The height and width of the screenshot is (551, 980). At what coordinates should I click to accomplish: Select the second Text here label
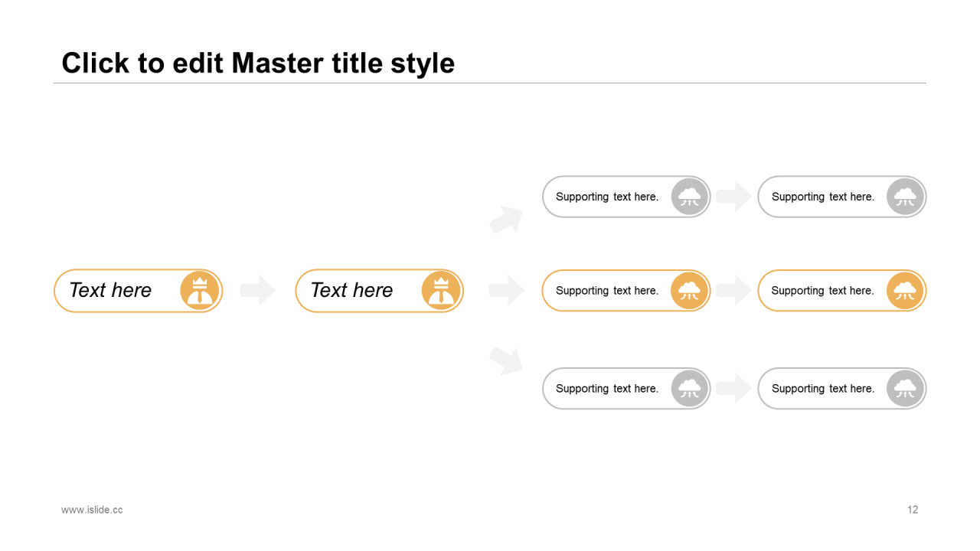351,291
